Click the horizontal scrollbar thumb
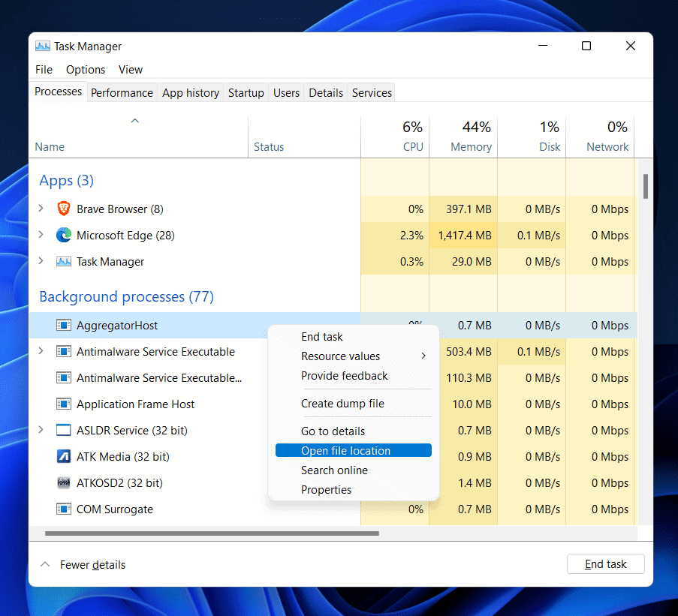Screen dimensions: 678x616 212,533
